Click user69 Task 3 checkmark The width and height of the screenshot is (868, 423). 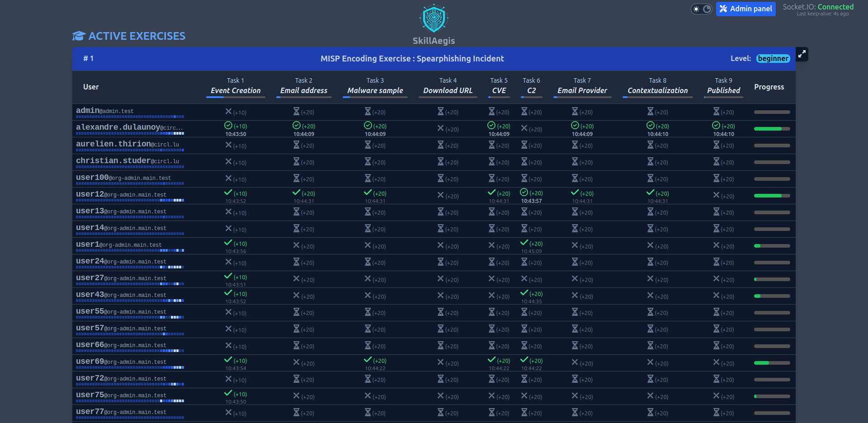point(368,360)
